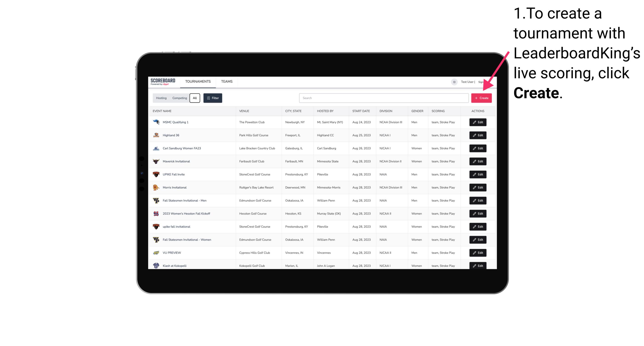Select the Hosting filter tab
The image size is (644, 346).
click(x=161, y=98)
